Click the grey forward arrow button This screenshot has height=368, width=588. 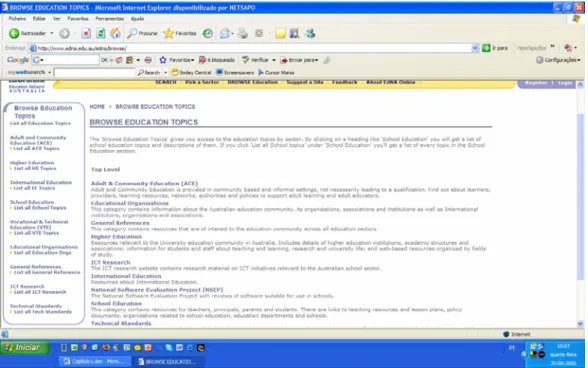pos(64,33)
